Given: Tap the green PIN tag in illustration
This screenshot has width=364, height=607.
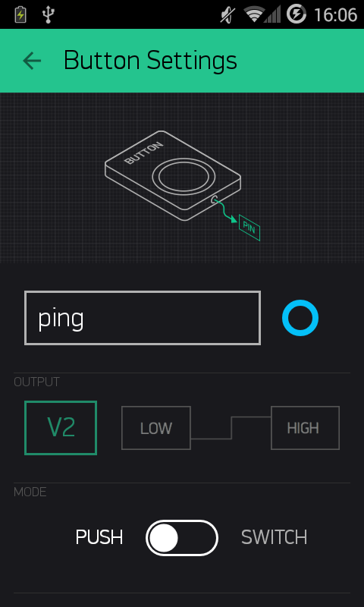Looking at the screenshot, I should [x=249, y=228].
